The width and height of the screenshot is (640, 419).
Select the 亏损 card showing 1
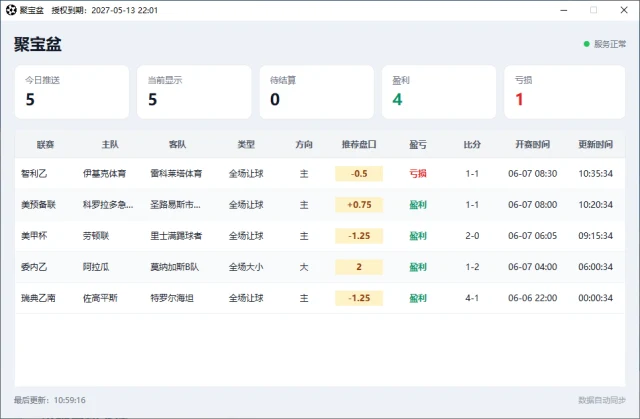click(564, 92)
